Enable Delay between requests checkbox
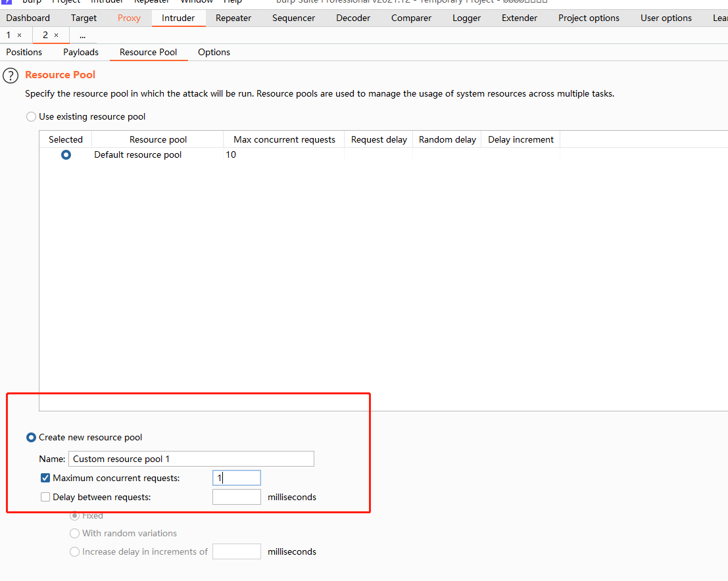This screenshot has height=581, width=728. 45,497
